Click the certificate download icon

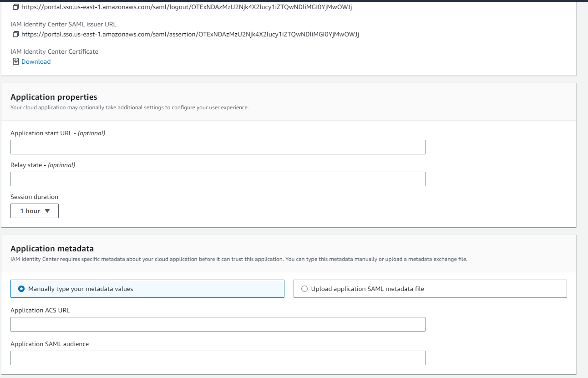point(16,61)
